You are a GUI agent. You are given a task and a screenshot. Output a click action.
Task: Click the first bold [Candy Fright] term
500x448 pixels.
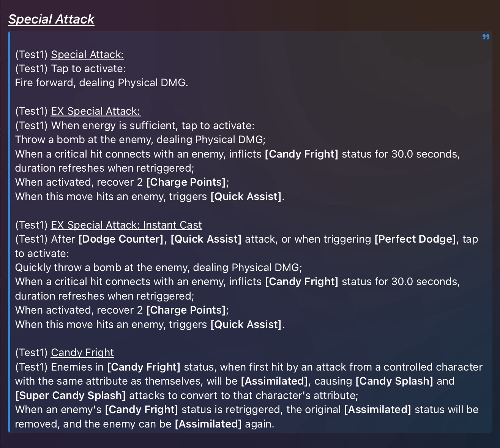pos(301,154)
